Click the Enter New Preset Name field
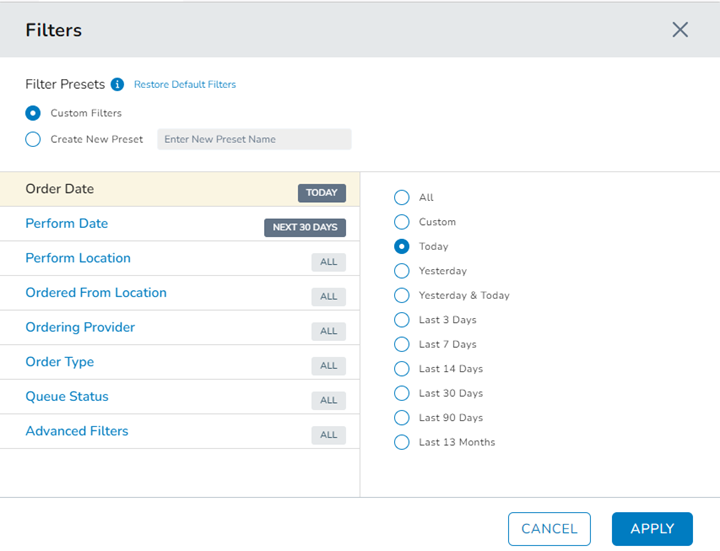Viewport: 720px width, 551px height. coord(254,139)
